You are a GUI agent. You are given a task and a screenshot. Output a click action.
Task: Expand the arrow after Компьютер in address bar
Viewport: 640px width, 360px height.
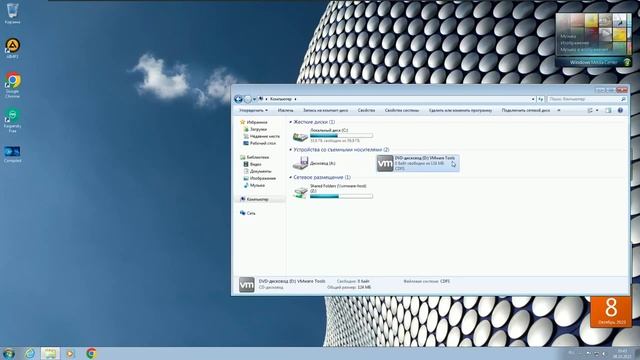click(296, 99)
